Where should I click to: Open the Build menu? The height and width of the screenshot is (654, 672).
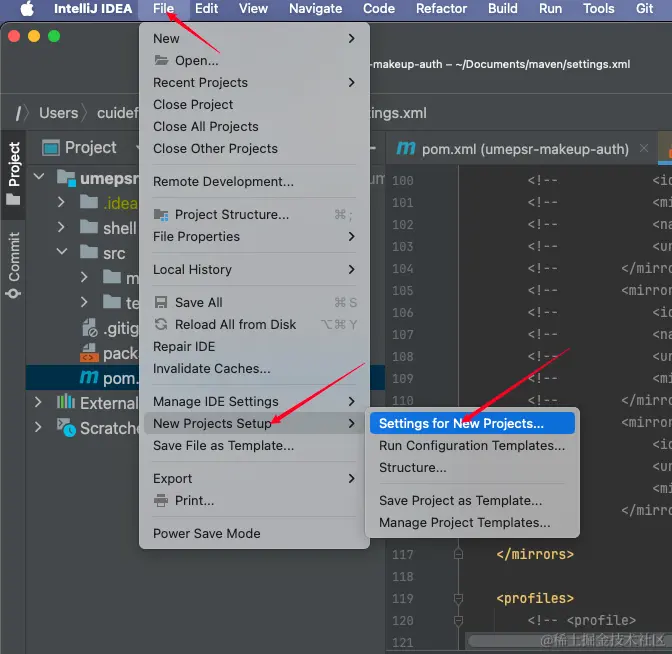[503, 9]
